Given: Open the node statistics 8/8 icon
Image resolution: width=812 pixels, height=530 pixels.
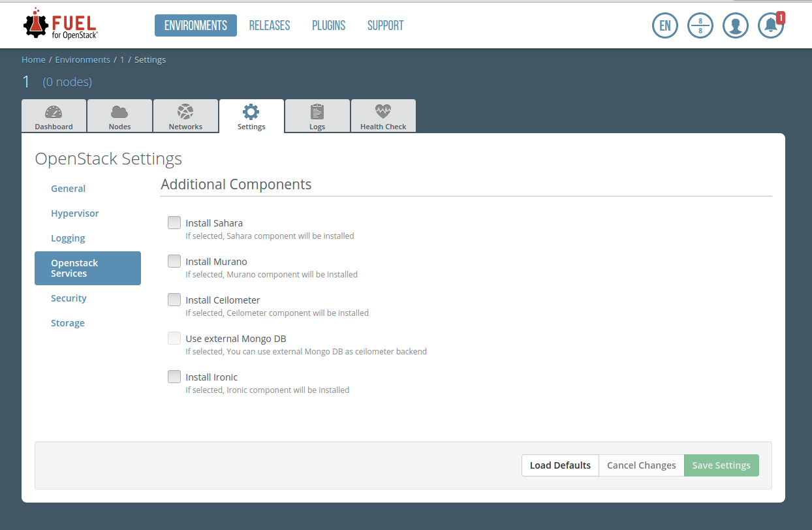Looking at the screenshot, I should 700,26.
